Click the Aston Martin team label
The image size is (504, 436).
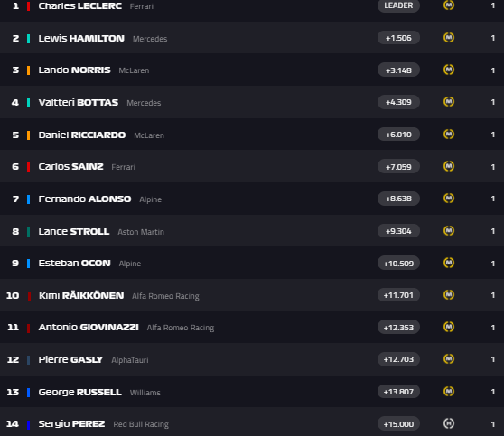pos(141,232)
